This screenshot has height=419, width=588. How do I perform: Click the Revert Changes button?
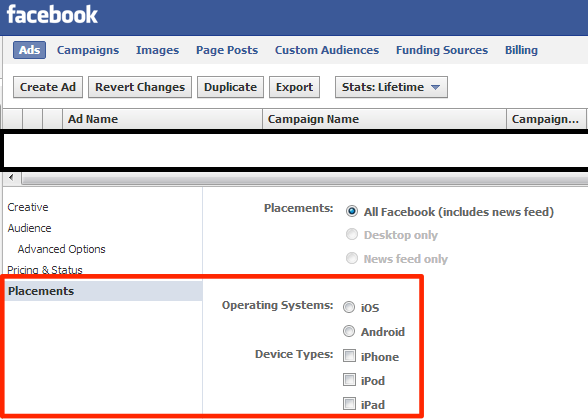pyautogui.click(x=140, y=87)
